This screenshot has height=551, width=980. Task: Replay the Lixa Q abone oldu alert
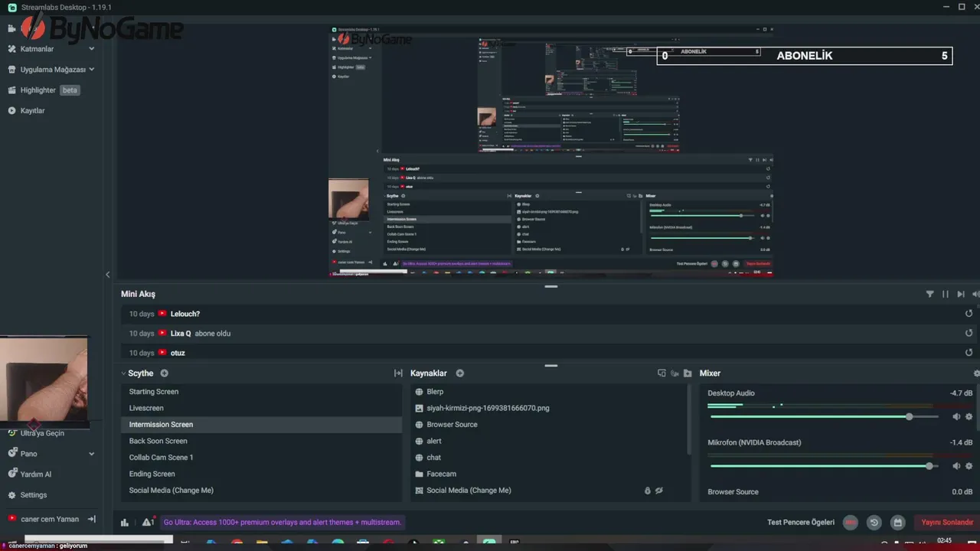(969, 333)
